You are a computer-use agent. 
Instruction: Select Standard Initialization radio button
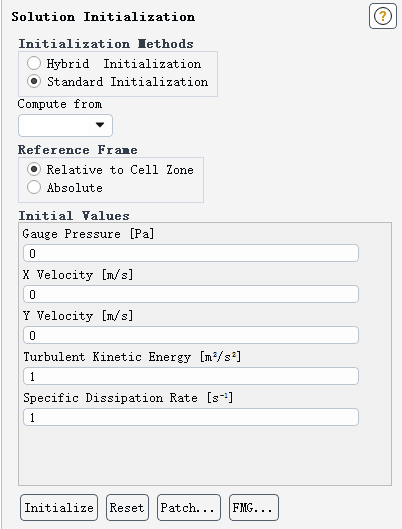click(x=34, y=81)
